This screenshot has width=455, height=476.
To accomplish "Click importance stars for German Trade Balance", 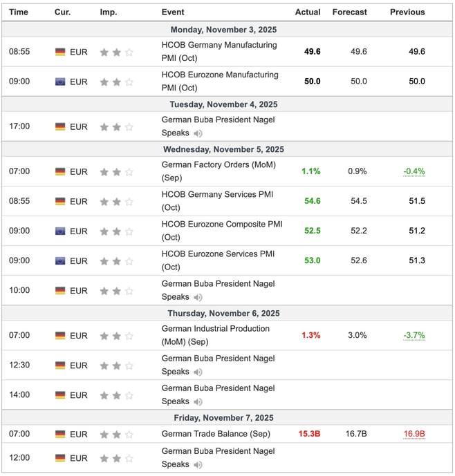I will (116, 435).
